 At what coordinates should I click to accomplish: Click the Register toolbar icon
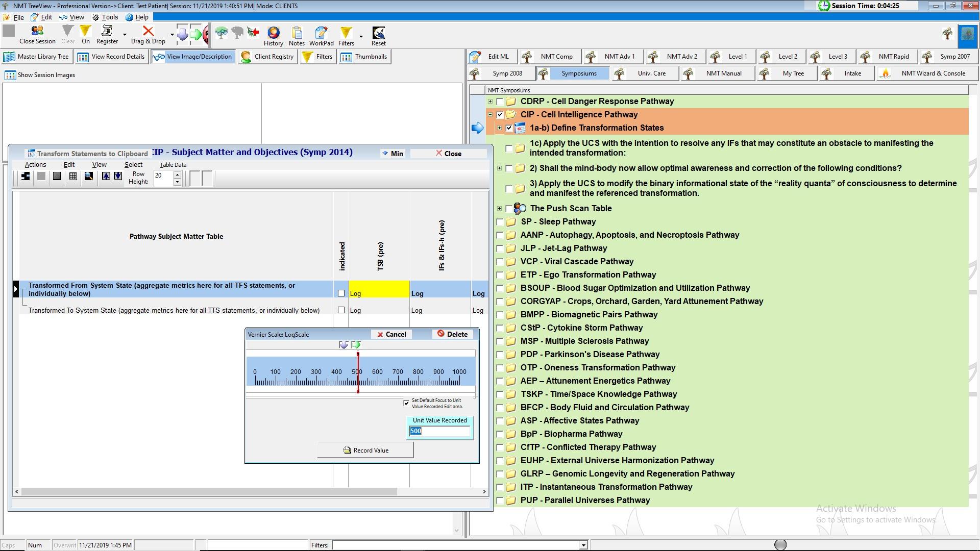coord(107,35)
